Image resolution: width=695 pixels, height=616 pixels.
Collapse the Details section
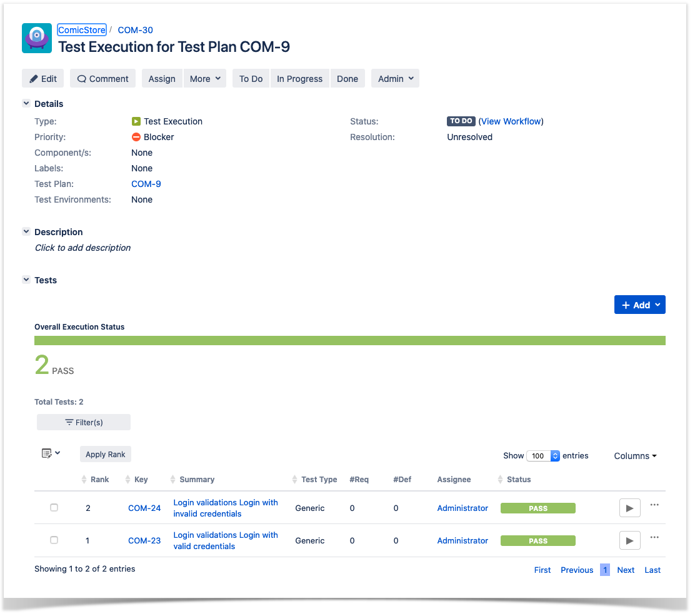coord(26,103)
